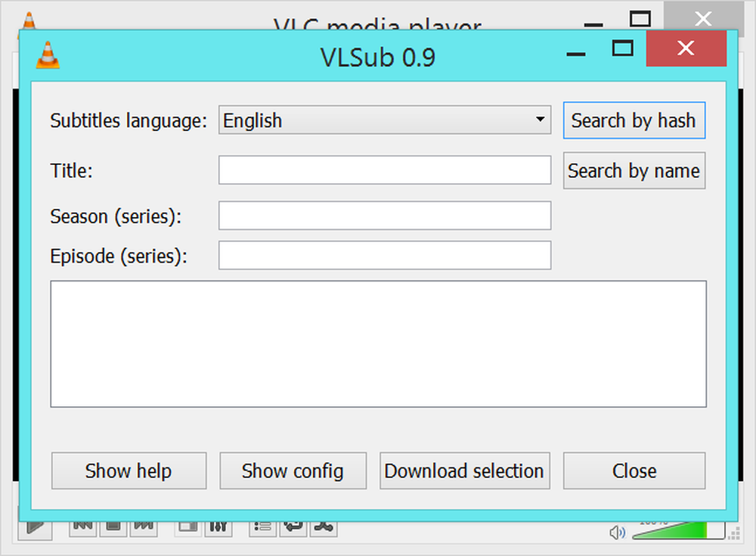This screenshot has width=756, height=556.
Task: Click the next track button in VLC
Action: coord(143,528)
